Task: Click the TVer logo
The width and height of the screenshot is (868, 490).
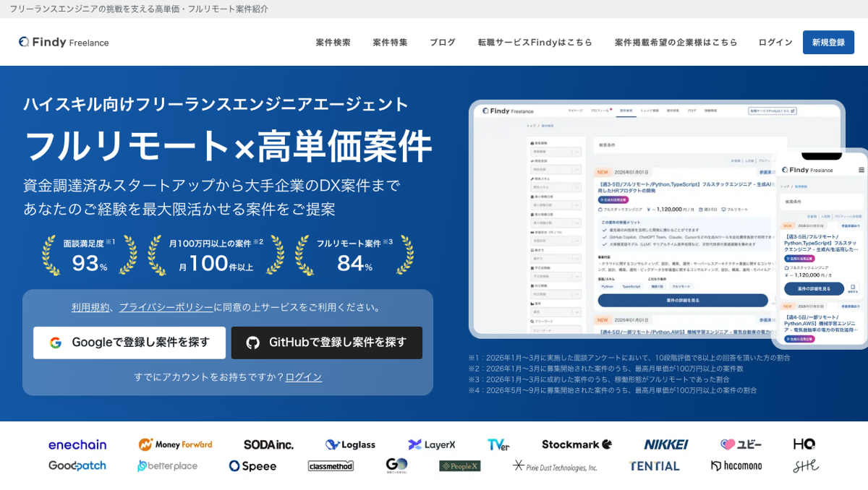Action: (498, 444)
